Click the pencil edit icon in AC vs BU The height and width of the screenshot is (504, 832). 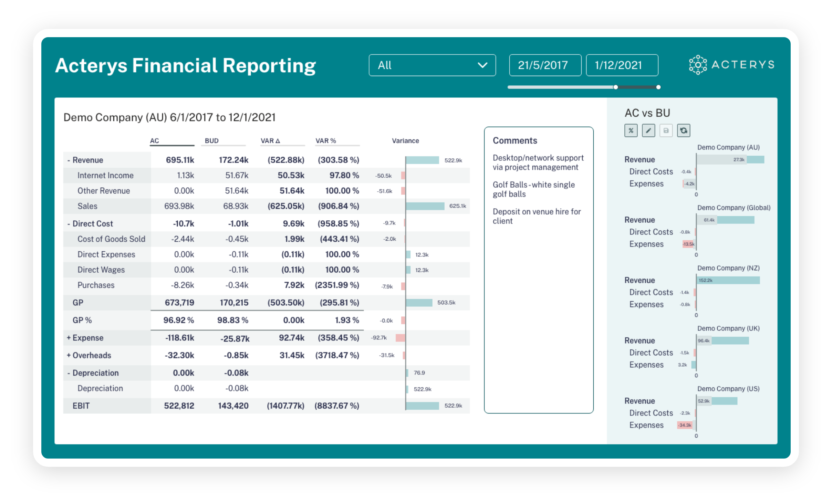648,130
